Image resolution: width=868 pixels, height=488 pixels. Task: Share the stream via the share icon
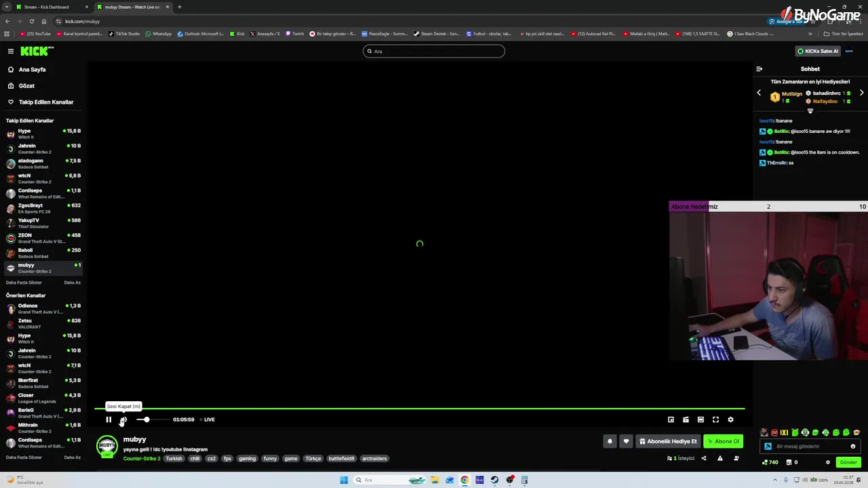point(704,458)
